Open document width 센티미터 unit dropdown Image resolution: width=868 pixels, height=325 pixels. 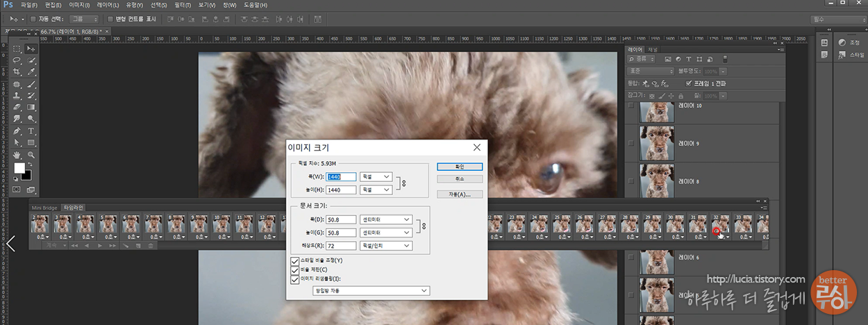[386, 219]
